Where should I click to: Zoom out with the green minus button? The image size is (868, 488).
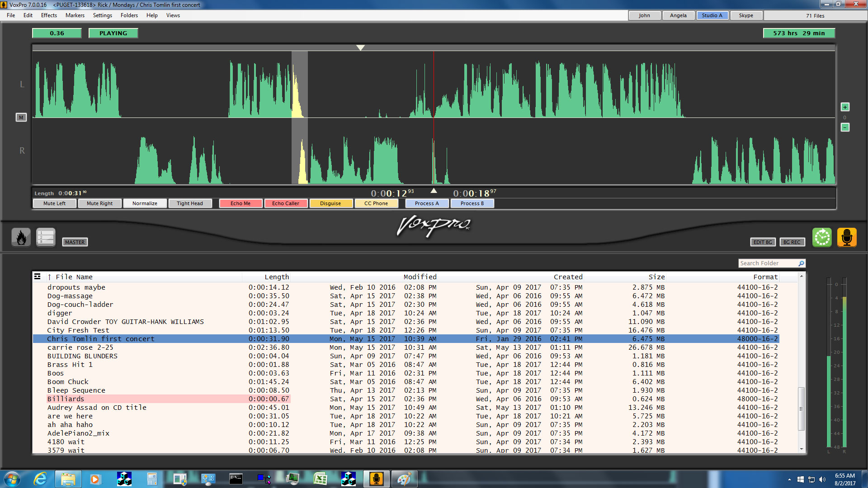coord(845,127)
